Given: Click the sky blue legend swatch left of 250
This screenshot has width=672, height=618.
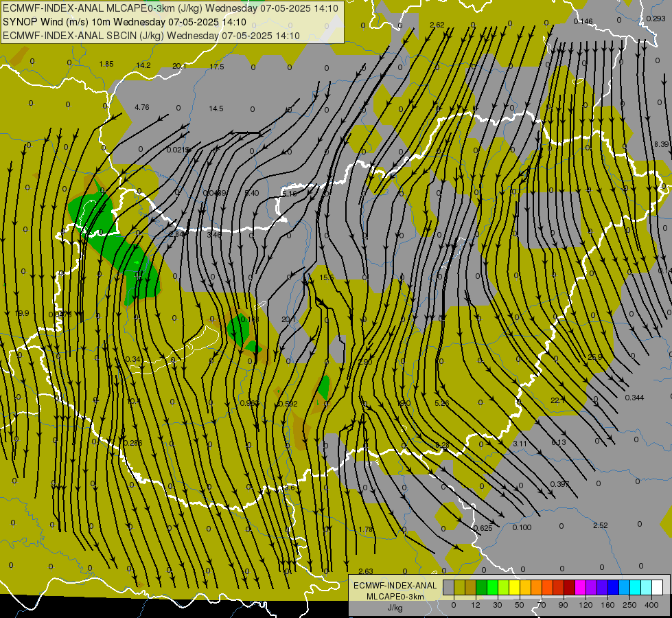Looking at the screenshot, I should coord(625,588).
